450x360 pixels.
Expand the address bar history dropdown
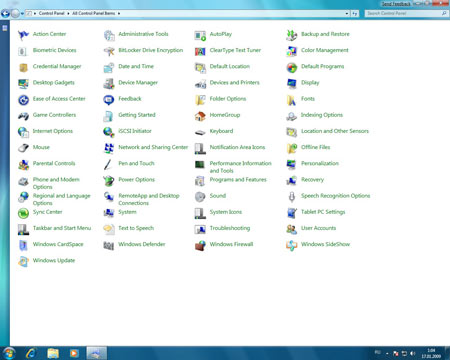coord(347,13)
